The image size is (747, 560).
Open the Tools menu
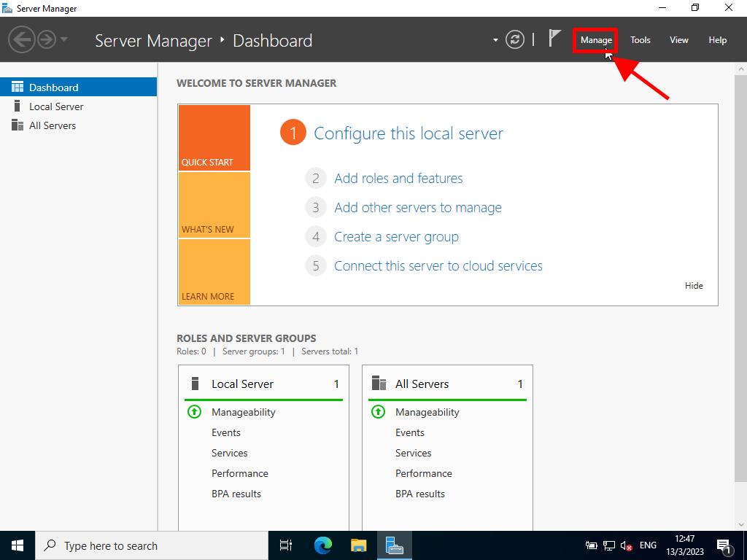coord(640,40)
